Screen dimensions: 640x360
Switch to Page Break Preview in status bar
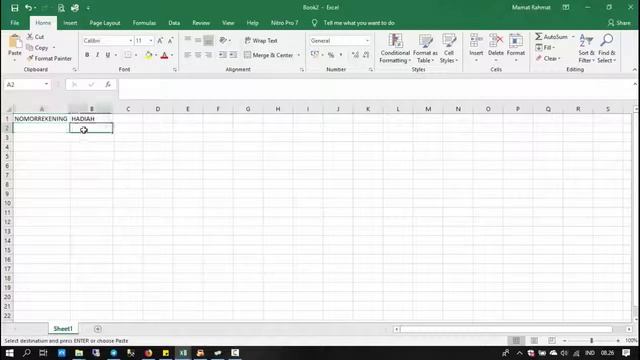point(551,340)
